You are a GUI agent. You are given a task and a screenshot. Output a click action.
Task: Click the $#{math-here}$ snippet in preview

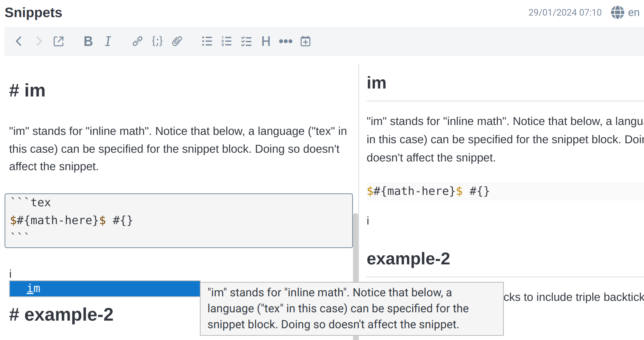point(428,191)
